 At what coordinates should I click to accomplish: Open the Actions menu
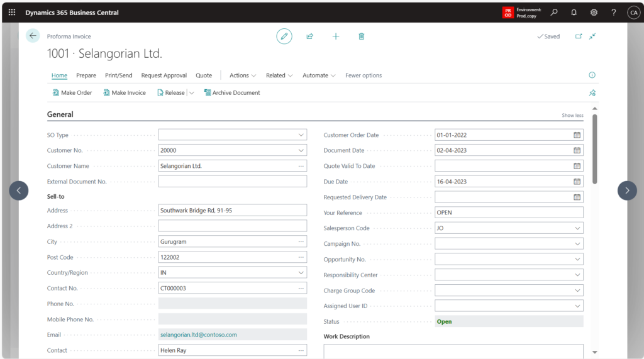click(x=243, y=75)
